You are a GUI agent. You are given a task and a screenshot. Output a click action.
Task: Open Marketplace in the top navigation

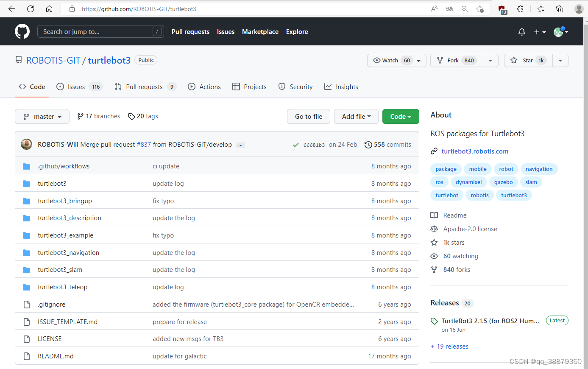[x=260, y=32]
